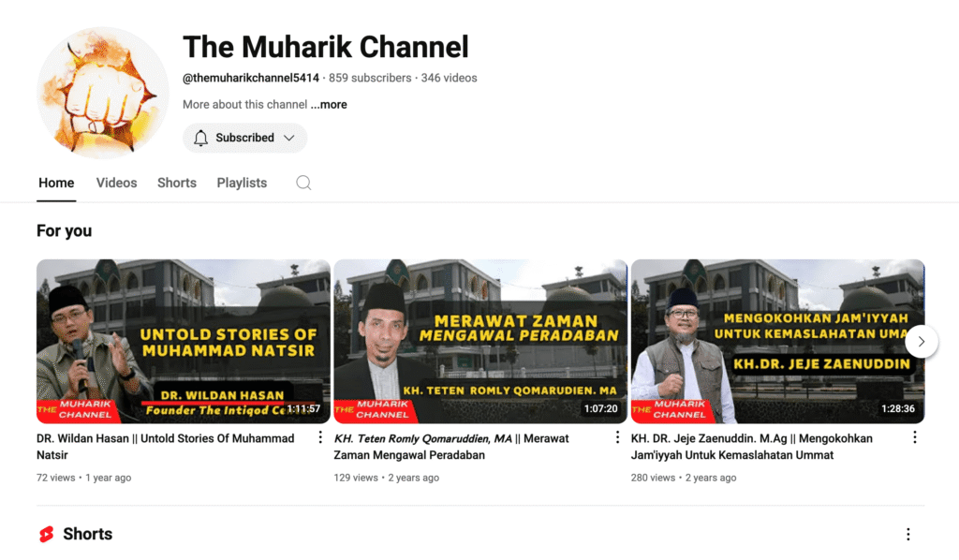Viewport: 959px width, 560px height.
Task: Play the Merawat Zaman video thumbnail
Action: coord(479,341)
